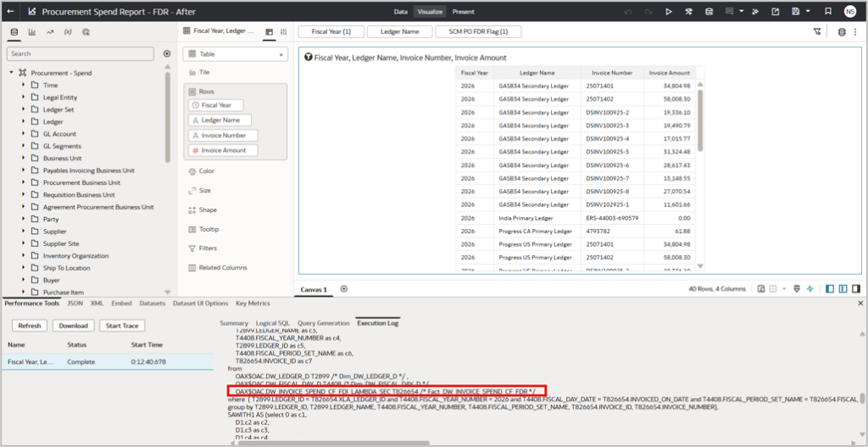Open the Table visualization type dropdown
This screenshot has height=447, width=868.
point(236,54)
